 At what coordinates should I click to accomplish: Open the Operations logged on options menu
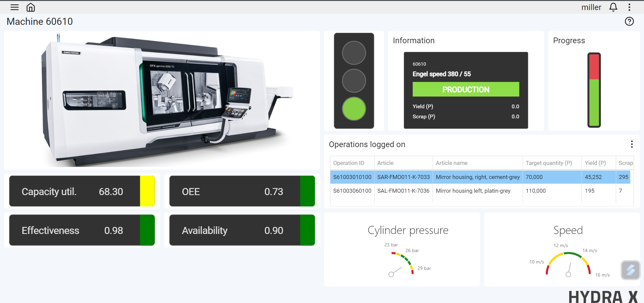pos(632,144)
